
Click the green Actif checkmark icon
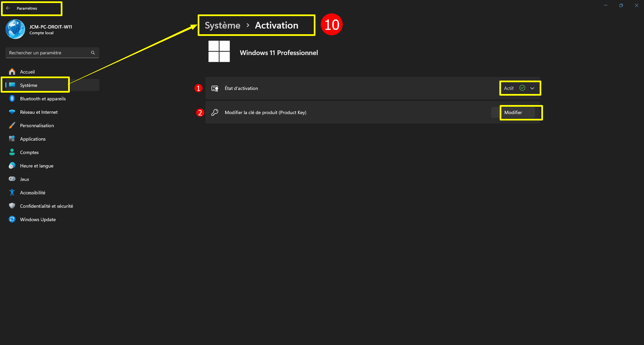click(x=522, y=88)
